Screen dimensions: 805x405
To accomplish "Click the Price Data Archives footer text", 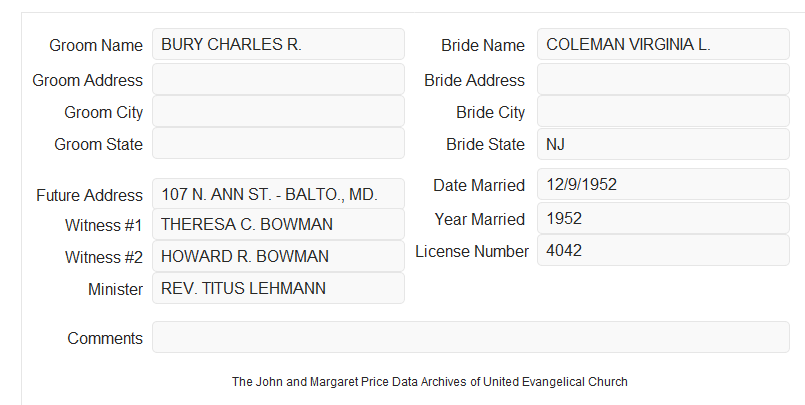I will (429, 382).
